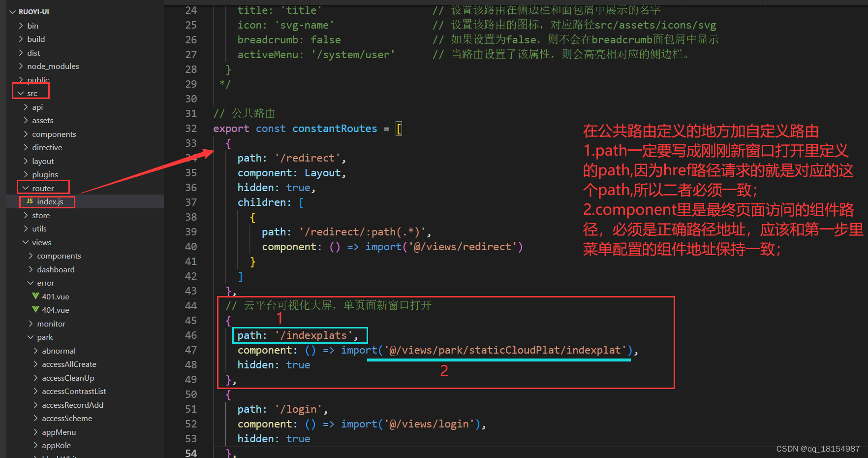868x458 pixels.
Task: Collapse the src folder chevron
Action: point(21,93)
